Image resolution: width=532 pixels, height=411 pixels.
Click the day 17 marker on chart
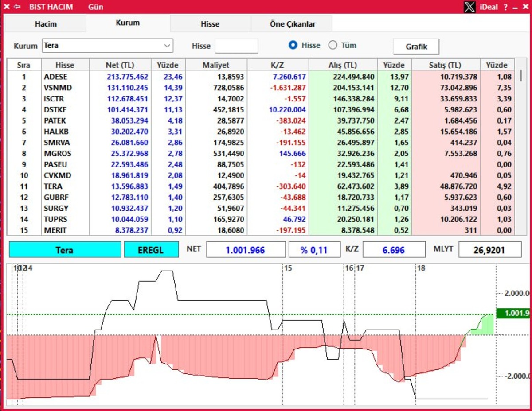tap(360, 268)
